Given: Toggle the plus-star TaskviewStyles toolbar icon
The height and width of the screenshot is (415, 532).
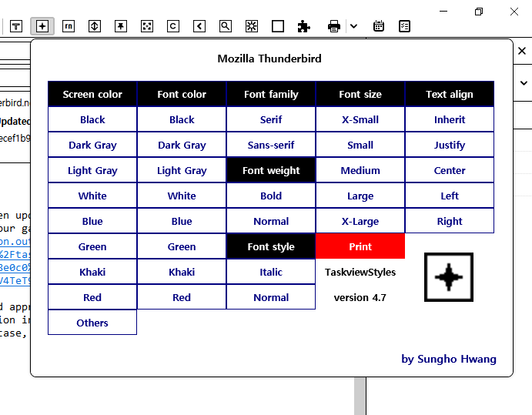Looking at the screenshot, I should pyautogui.click(x=42, y=26).
